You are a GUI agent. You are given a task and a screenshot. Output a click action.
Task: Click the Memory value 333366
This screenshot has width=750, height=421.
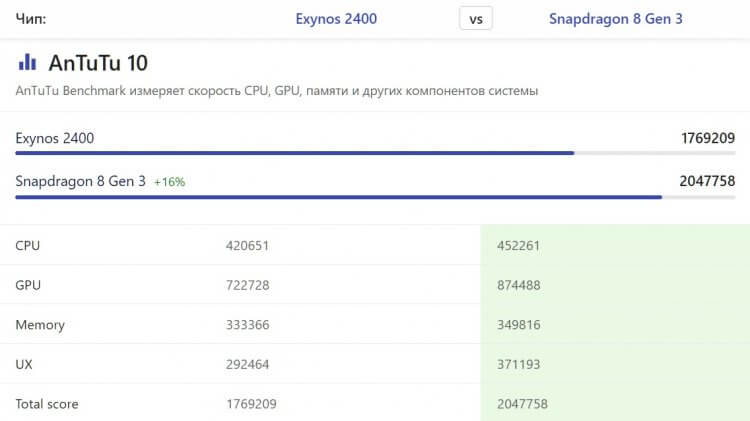pos(247,325)
